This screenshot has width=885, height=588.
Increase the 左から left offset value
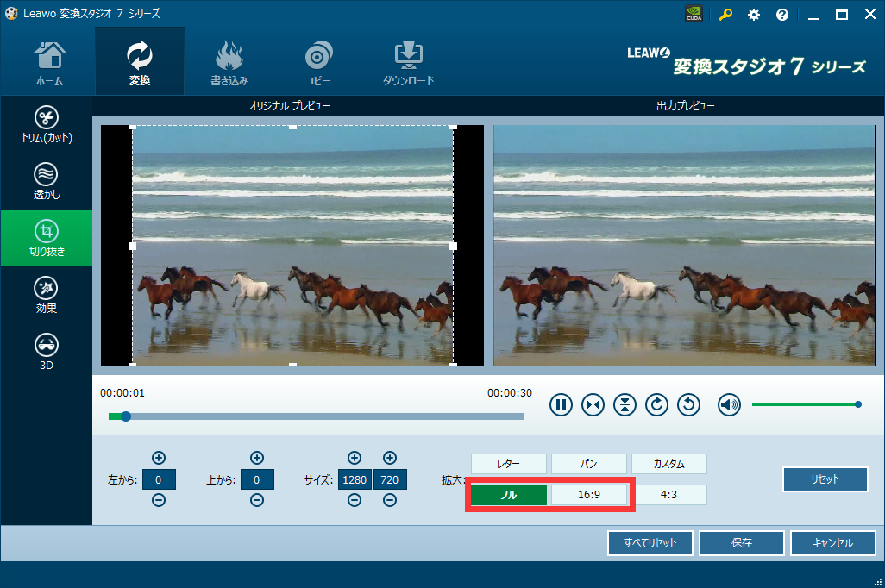tap(159, 458)
